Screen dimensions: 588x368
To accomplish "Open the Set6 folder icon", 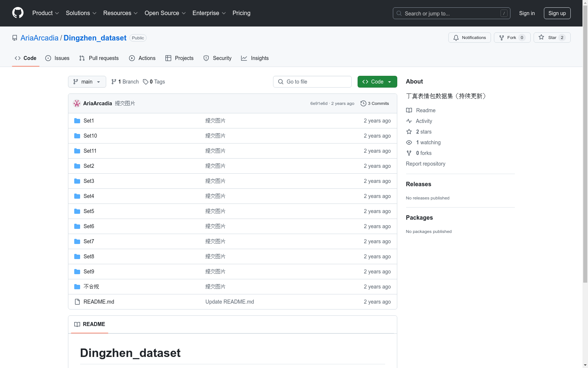I will coord(77,226).
